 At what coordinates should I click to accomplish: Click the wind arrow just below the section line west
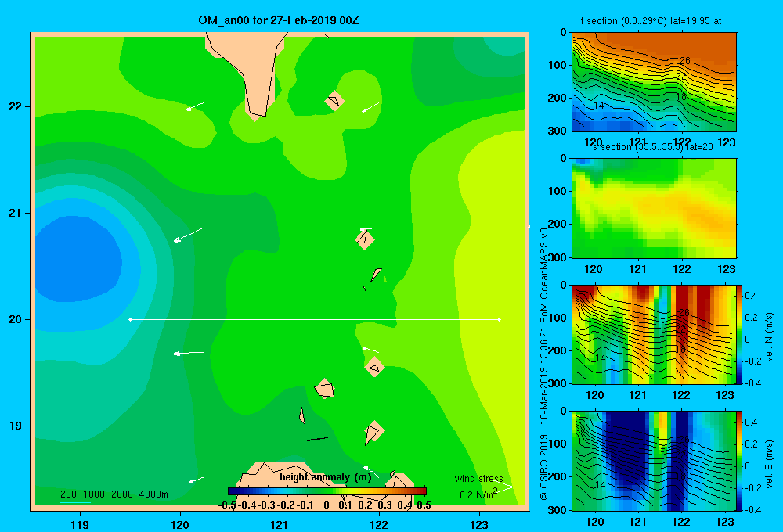[x=188, y=354]
